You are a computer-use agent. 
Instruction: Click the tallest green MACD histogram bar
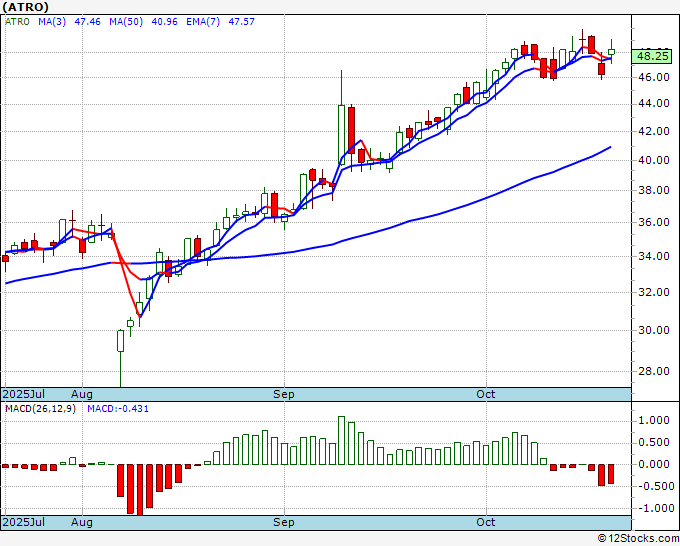342,441
